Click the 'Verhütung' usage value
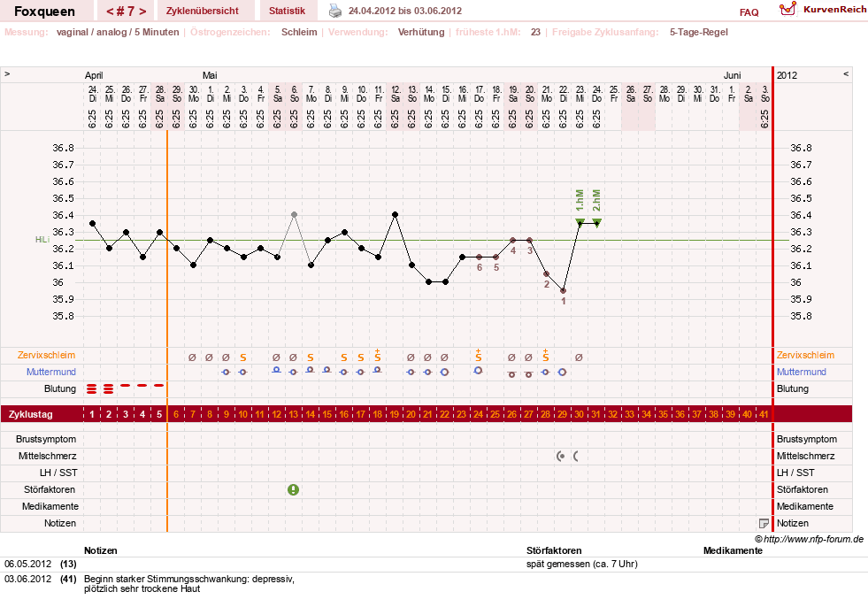 420,32
